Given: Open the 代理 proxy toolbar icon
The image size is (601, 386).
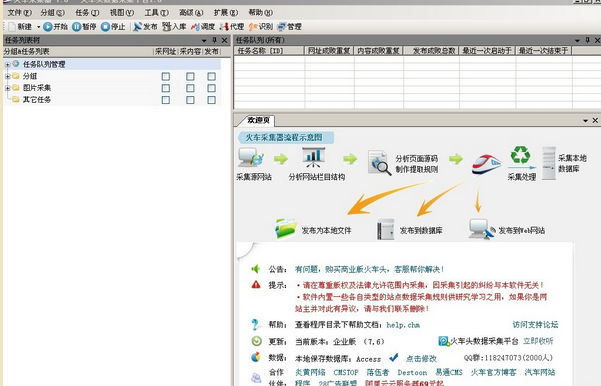Looking at the screenshot, I should click(x=232, y=26).
